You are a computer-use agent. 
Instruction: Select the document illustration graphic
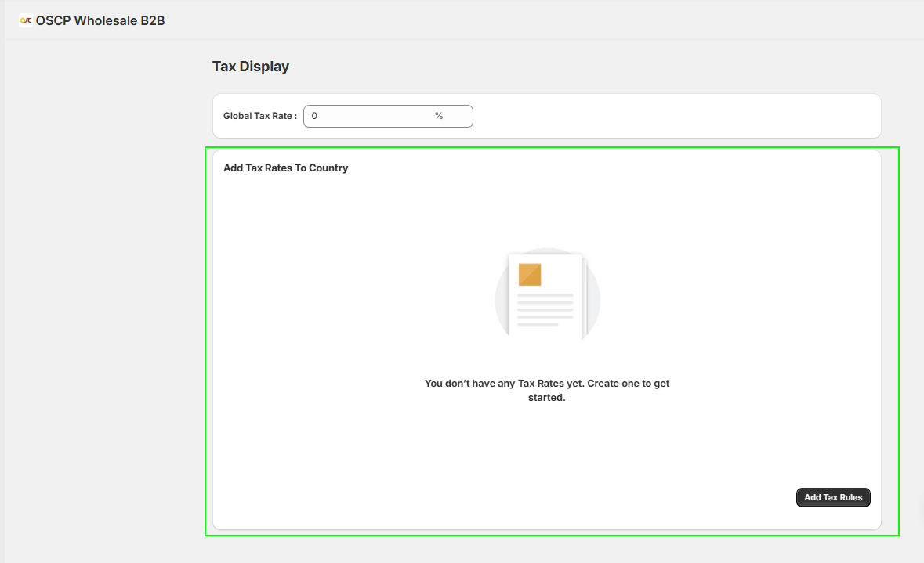pyautogui.click(x=547, y=295)
